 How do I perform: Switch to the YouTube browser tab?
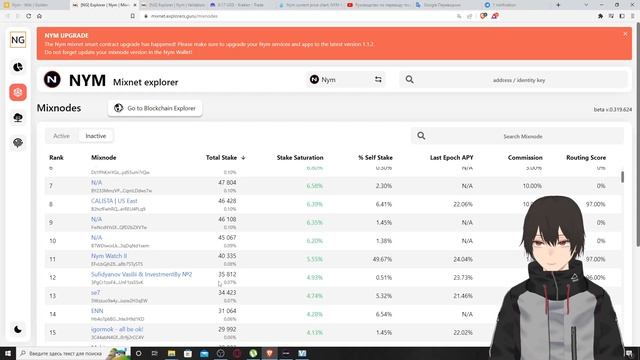pyautogui.click(x=379, y=5)
